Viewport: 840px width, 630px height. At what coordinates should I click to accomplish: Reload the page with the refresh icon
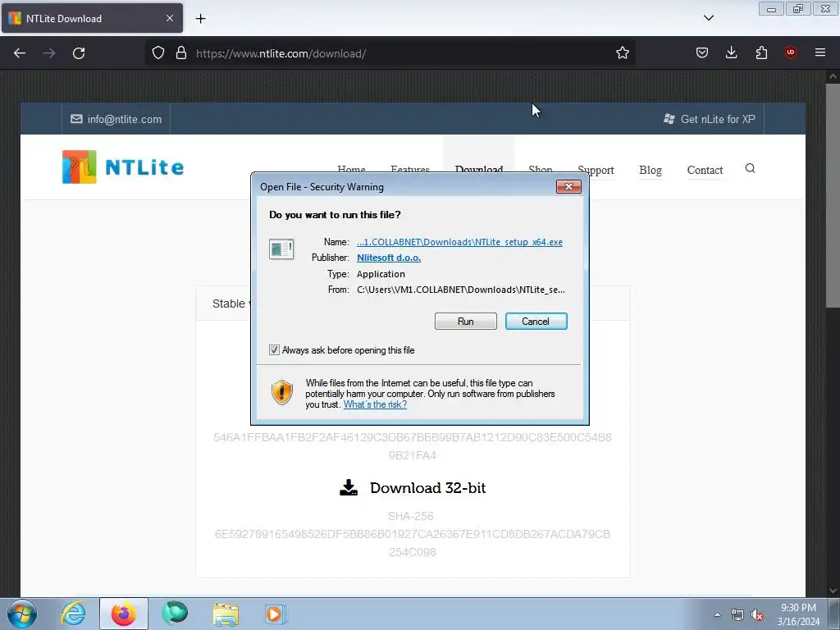pos(79,53)
